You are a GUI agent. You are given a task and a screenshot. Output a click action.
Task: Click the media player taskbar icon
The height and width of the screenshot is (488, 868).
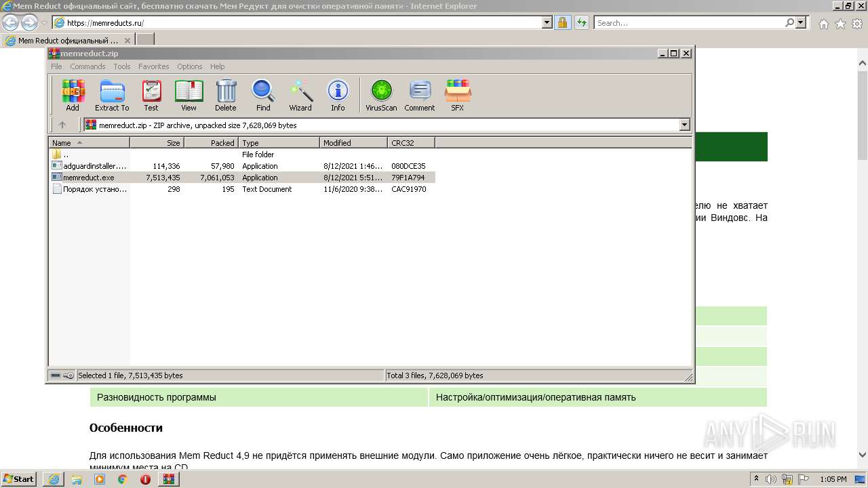click(100, 479)
